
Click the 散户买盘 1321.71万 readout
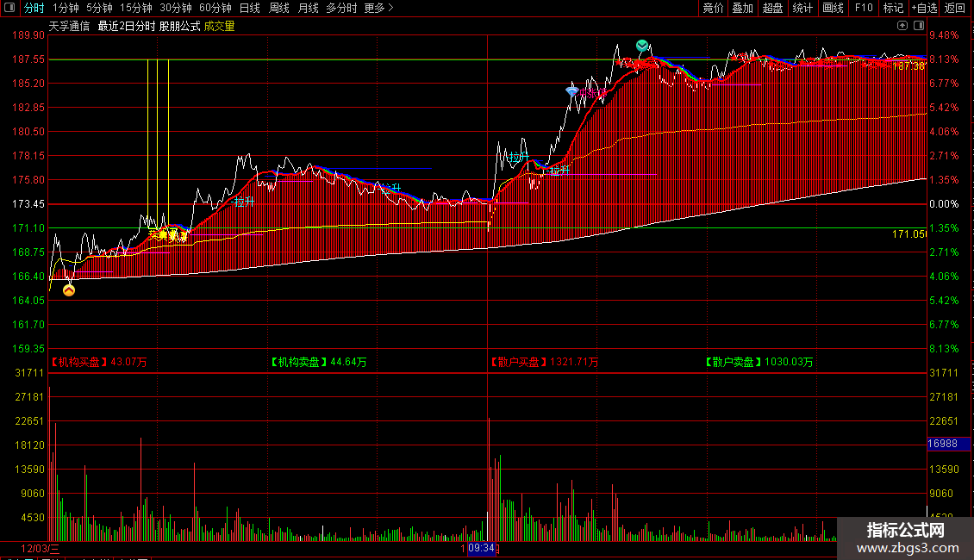click(544, 362)
